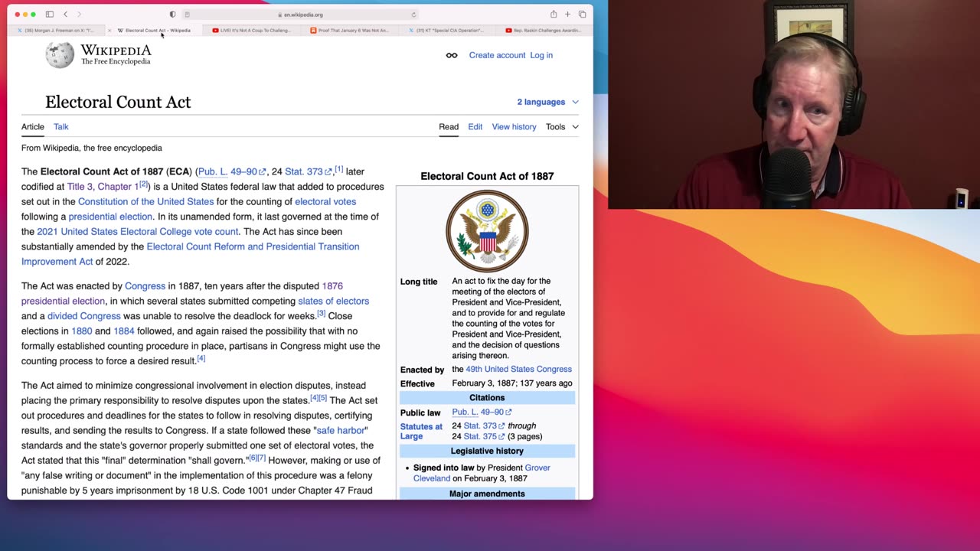Click citation reference [3] superscript

coord(322,314)
